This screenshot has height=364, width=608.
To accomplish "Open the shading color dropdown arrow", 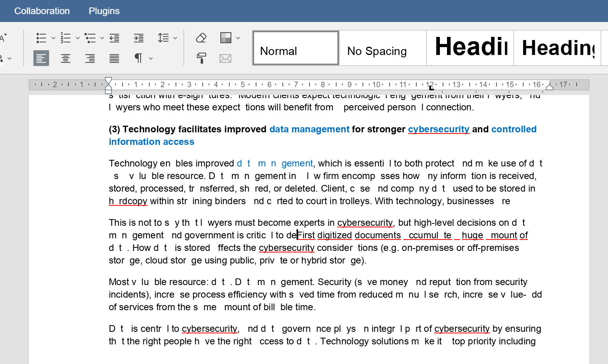I will (x=238, y=37).
